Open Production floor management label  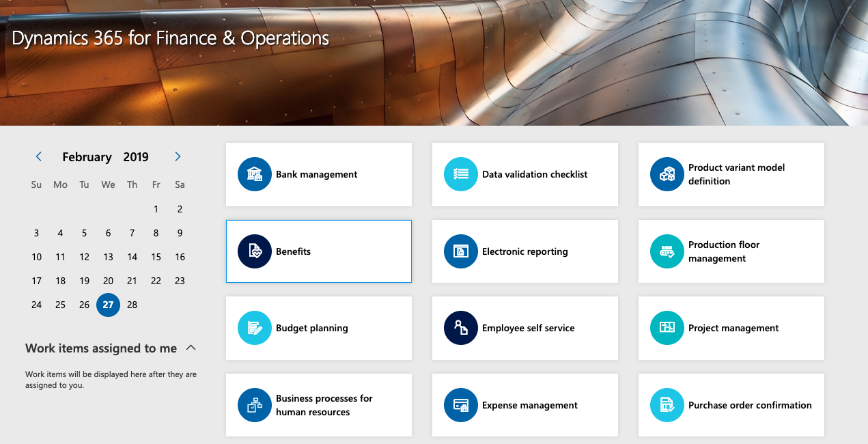coord(724,251)
